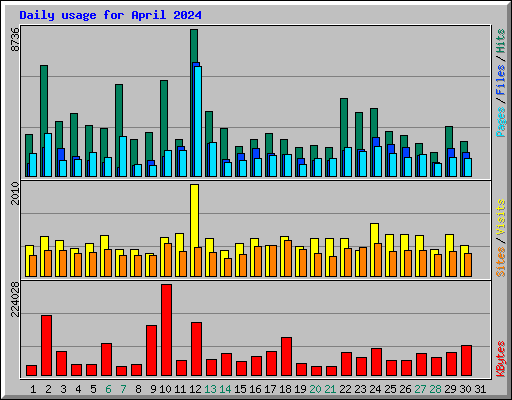
Task: Click the 224028 axis maximum label
Action: tap(15, 299)
